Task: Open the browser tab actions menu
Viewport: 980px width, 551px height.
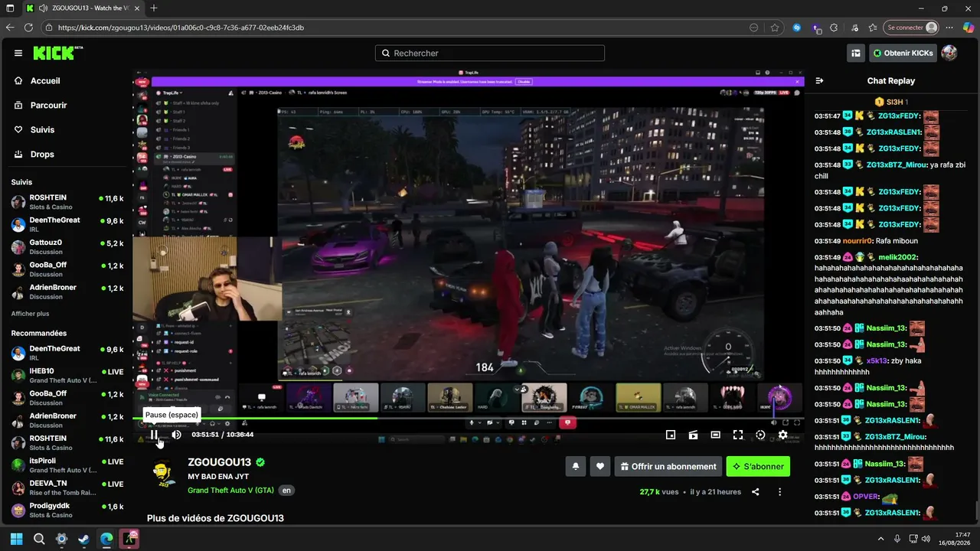Action: [10, 8]
